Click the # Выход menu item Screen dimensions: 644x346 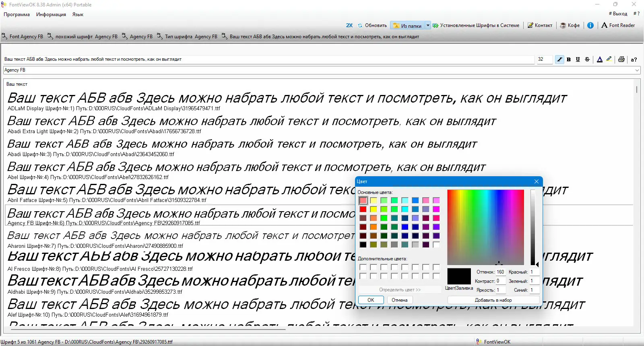[618, 14]
